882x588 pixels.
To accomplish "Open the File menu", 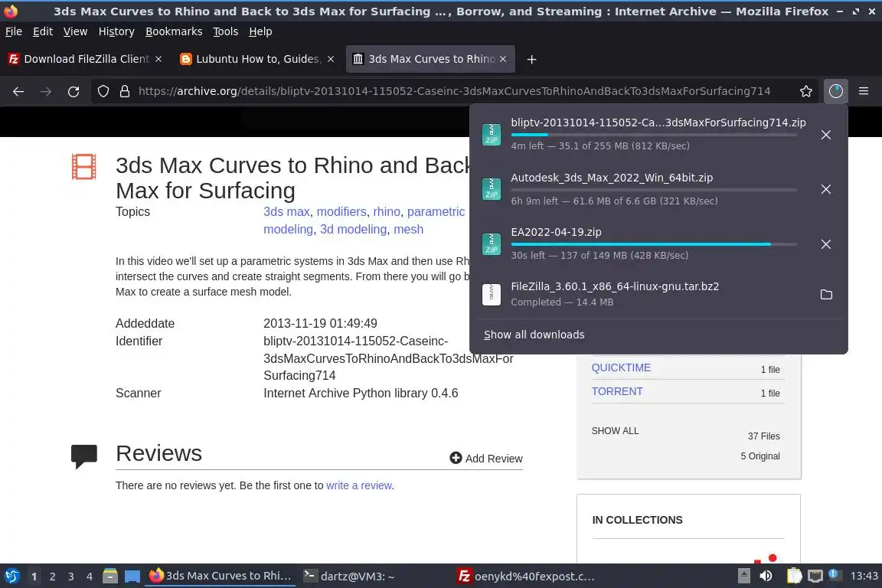I will click(14, 31).
